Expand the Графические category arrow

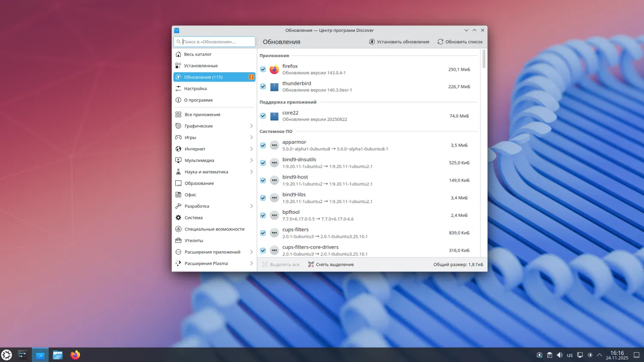point(252,126)
